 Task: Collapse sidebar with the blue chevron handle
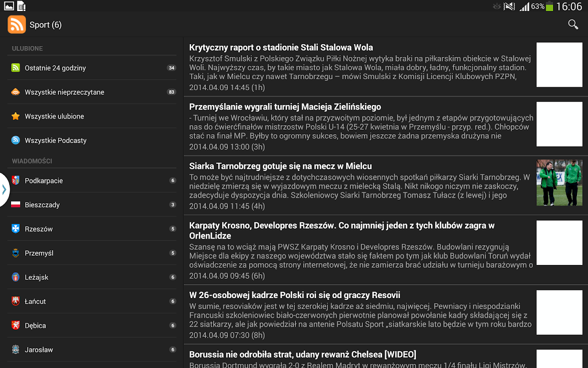point(4,189)
